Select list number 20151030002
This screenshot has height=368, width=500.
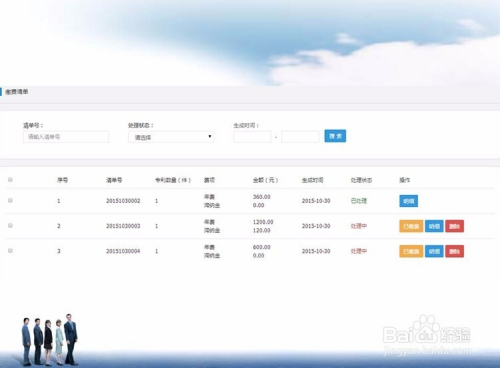pos(123,201)
